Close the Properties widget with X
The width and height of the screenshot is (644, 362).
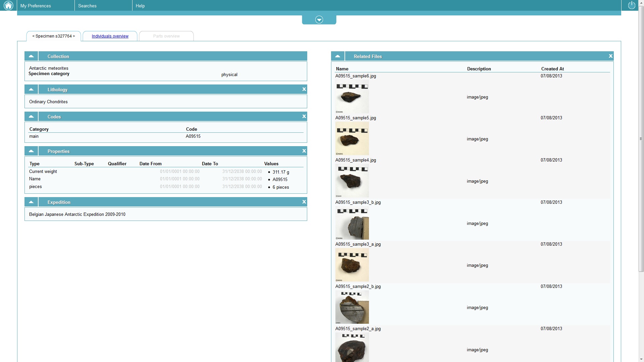pyautogui.click(x=304, y=151)
